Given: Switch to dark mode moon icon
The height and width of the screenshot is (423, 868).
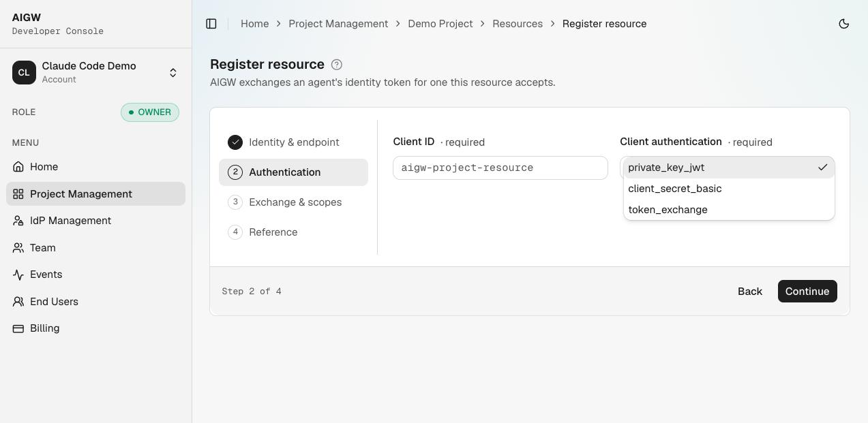Looking at the screenshot, I should (844, 24).
